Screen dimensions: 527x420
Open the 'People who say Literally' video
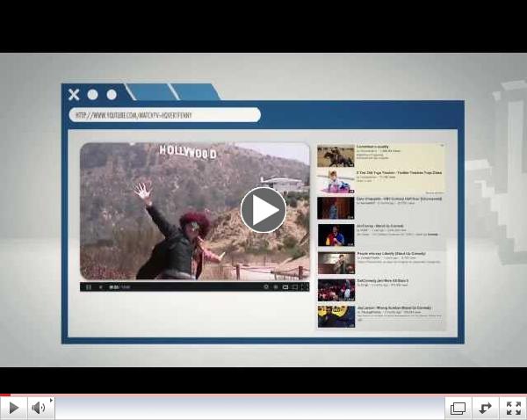(x=391, y=256)
